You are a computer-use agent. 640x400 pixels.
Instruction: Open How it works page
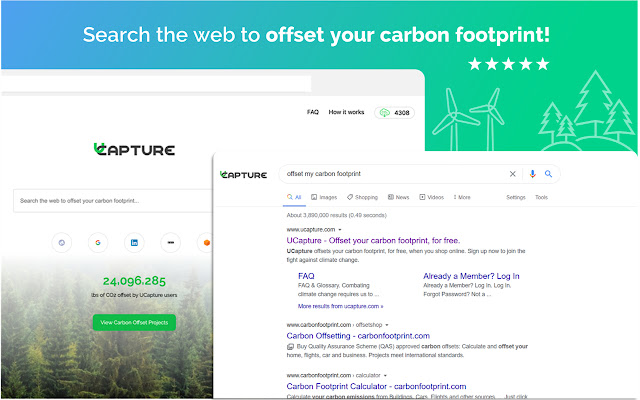click(347, 113)
